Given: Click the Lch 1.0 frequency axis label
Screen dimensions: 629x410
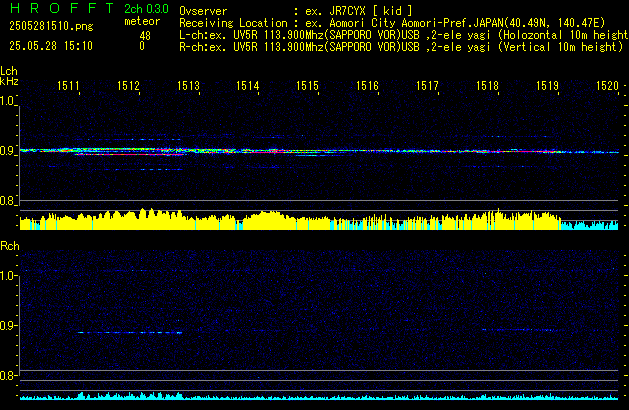Looking at the screenshot, I should point(7,101).
